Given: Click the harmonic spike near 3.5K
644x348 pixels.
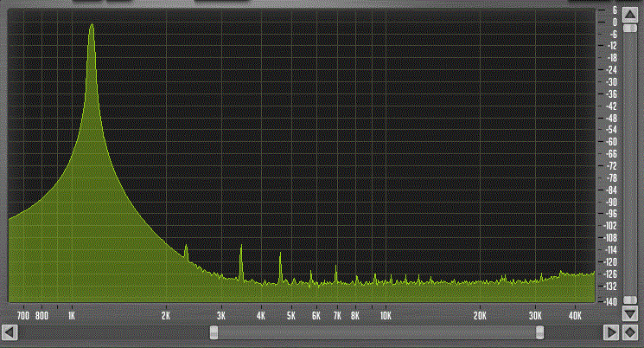Looking at the screenshot, I should (x=241, y=262).
